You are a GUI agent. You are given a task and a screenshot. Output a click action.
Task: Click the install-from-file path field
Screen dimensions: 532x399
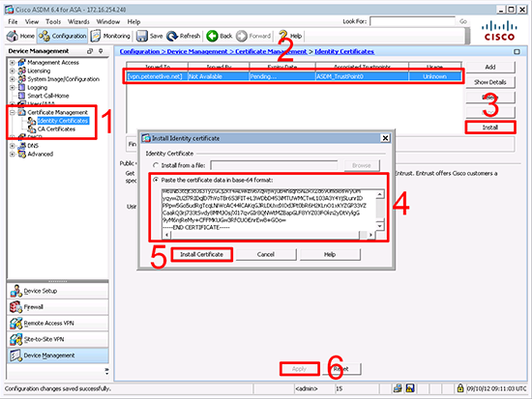[x=274, y=165]
